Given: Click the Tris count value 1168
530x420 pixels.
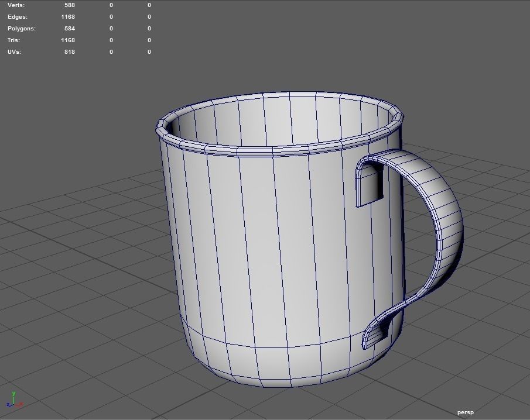Looking at the screenshot, I should 68,40.
